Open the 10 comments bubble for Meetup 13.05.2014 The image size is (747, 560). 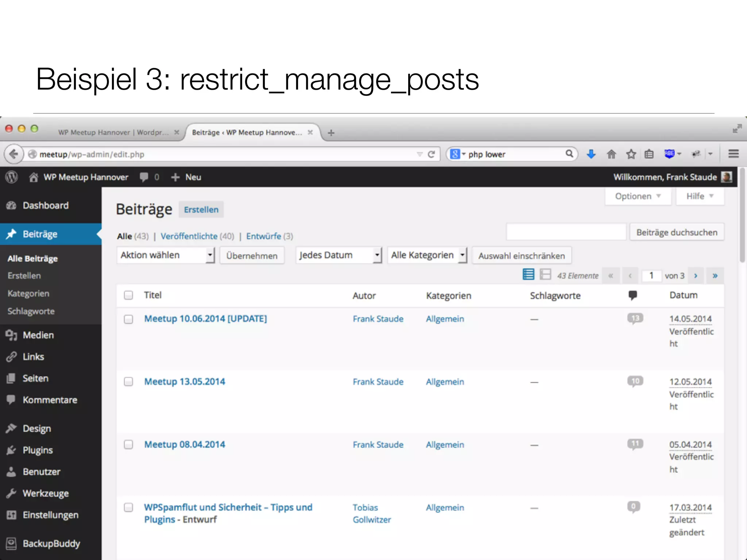coord(635,381)
